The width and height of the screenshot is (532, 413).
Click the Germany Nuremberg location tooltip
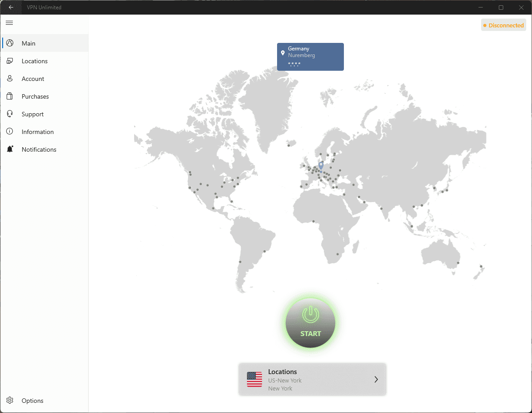click(x=310, y=57)
